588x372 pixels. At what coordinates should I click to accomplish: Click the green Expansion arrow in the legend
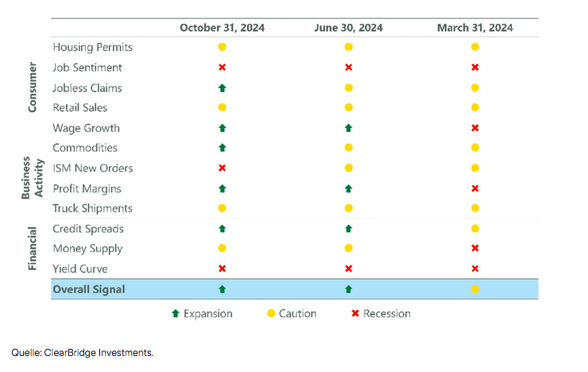point(176,314)
